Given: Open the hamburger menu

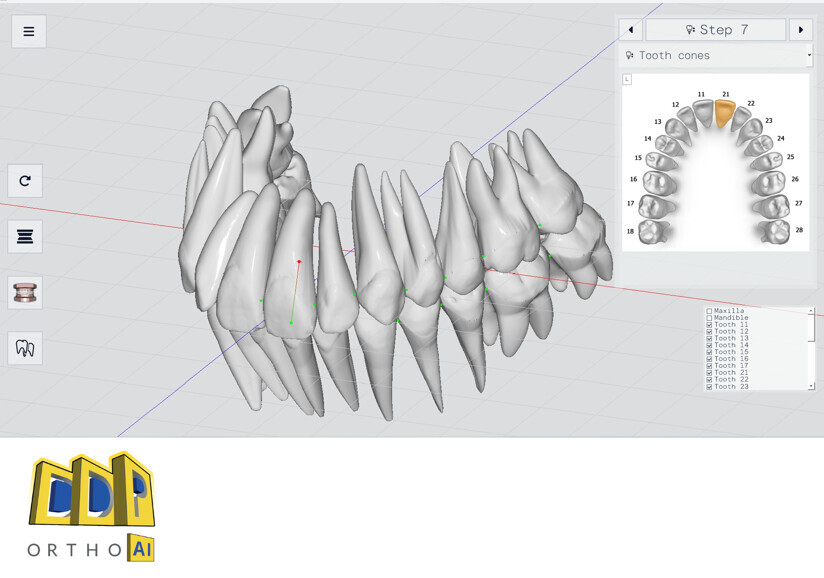Looking at the screenshot, I should 29,31.
